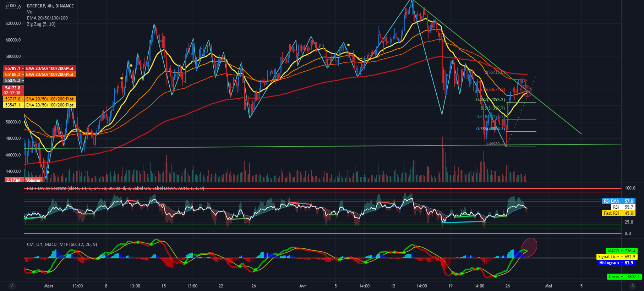Select the Avr date on time axis
This screenshot has height=291, width=644.
pos(303,286)
